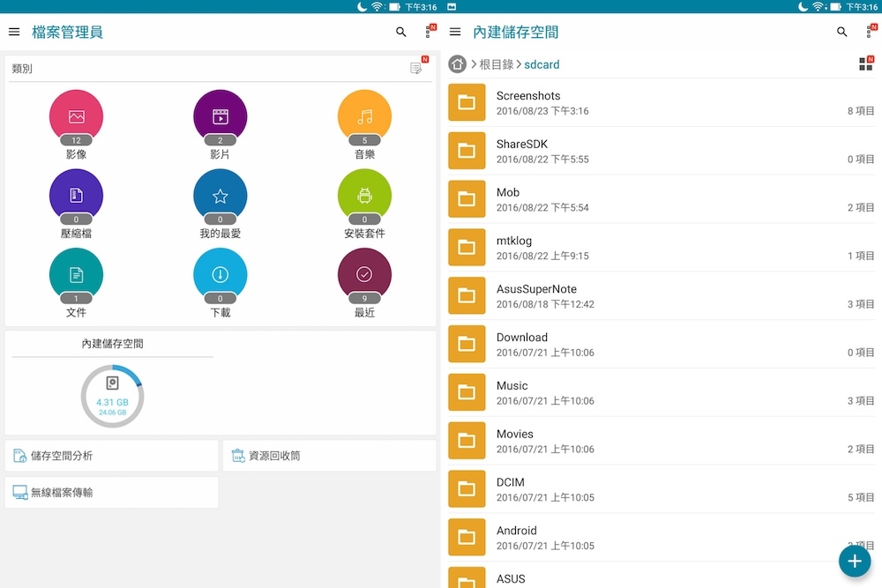Viewport: 882px width, 588px height.
Task: Open the 安裝套件 APK category
Action: point(364,197)
